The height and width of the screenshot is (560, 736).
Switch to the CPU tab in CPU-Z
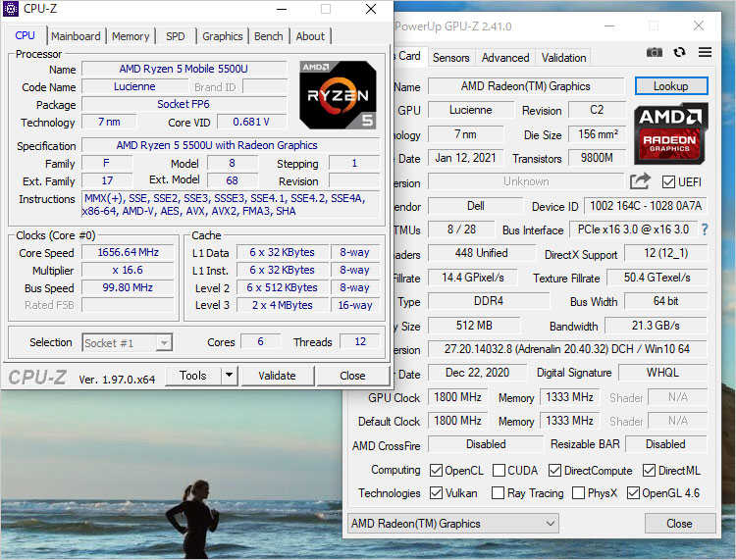[x=25, y=35]
